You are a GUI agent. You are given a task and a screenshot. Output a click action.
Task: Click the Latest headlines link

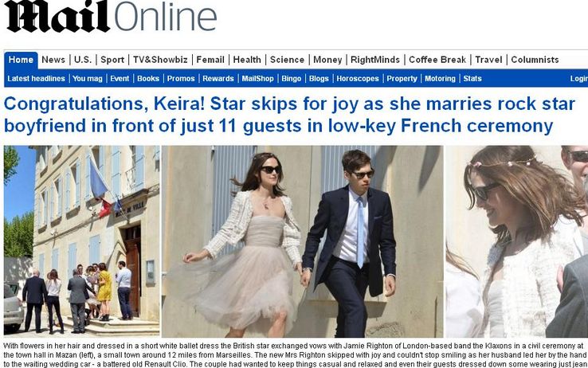[37, 78]
